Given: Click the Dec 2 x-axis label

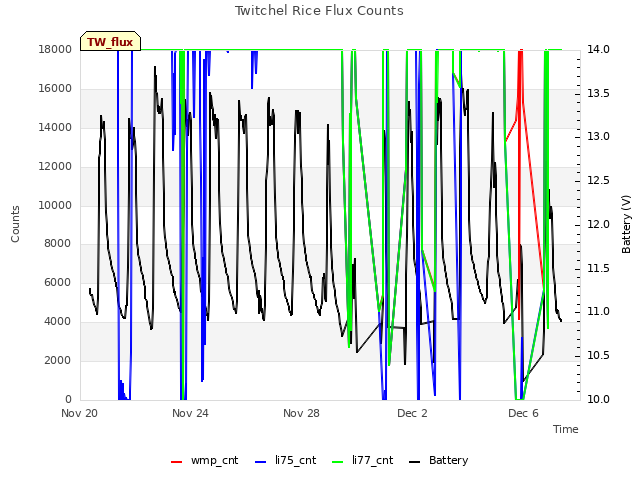Looking at the screenshot, I should [412, 413].
